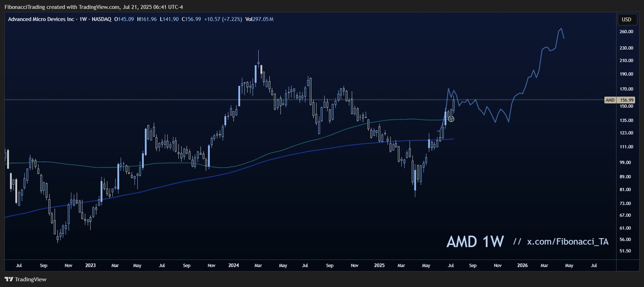Click the 51.50 price axis label
Image resolution: width=644 pixels, height=287 pixels.
626,251
